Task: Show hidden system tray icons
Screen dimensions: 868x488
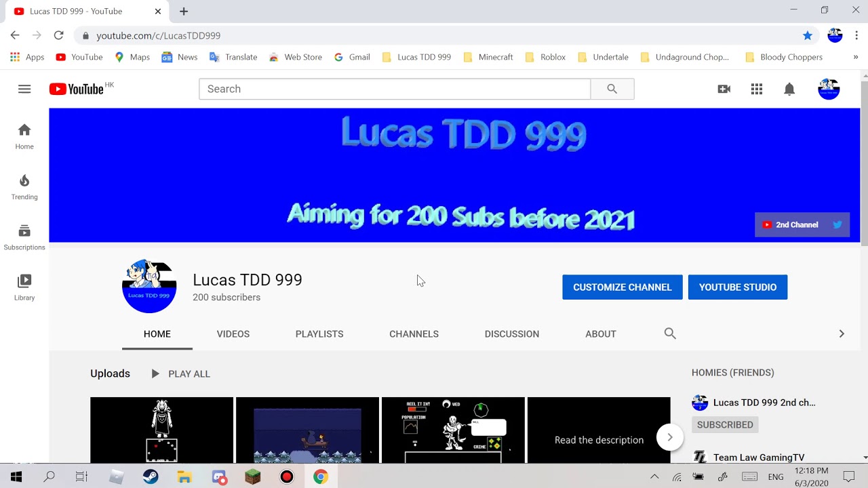Action: 654,477
